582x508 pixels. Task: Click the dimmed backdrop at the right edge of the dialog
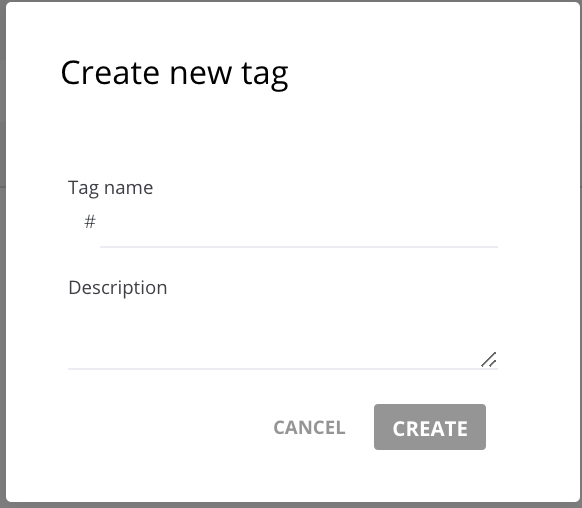[x=581, y=254]
